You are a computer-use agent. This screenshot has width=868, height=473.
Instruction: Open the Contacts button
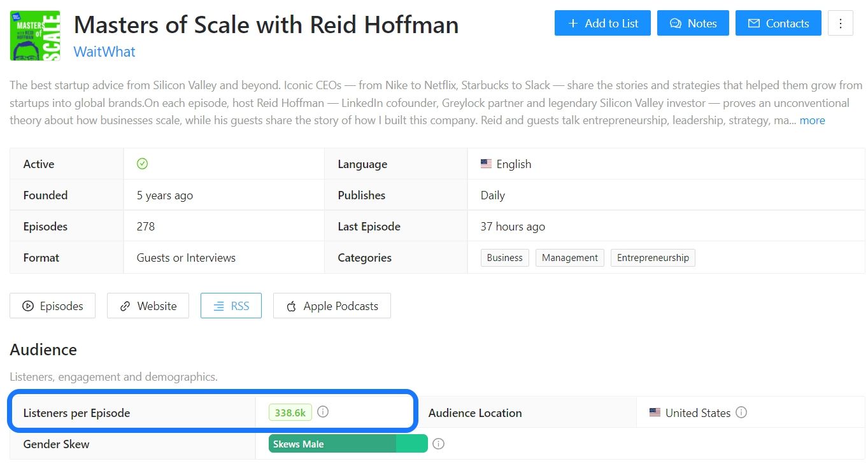(x=778, y=24)
